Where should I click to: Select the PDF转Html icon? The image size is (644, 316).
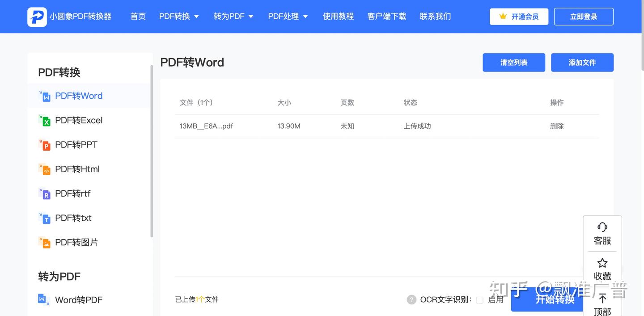pyautogui.click(x=44, y=169)
